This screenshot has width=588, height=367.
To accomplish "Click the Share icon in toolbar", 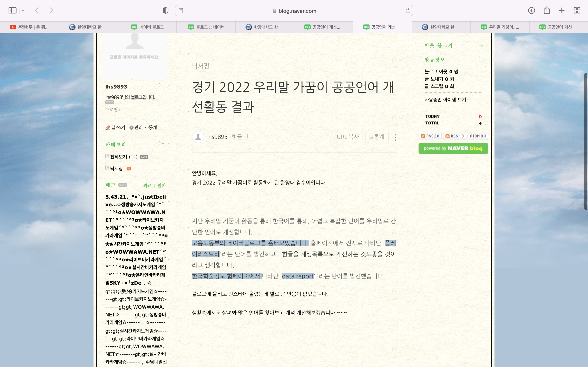I will 547,10.
